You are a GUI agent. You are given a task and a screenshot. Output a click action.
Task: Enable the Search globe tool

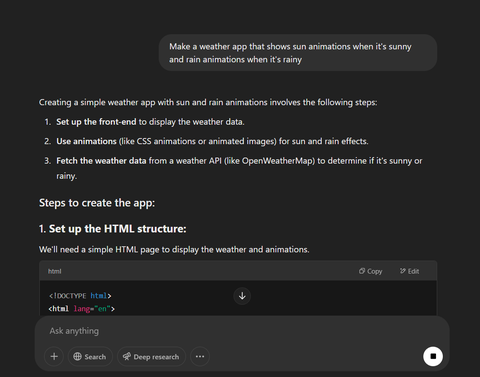[x=90, y=356]
